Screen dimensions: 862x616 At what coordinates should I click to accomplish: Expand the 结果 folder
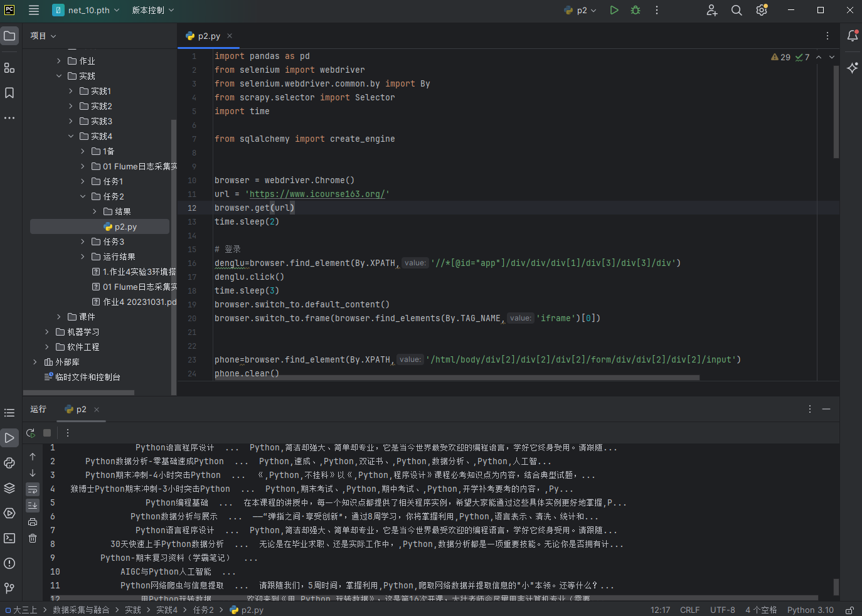pyautogui.click(x=95, y=211)
